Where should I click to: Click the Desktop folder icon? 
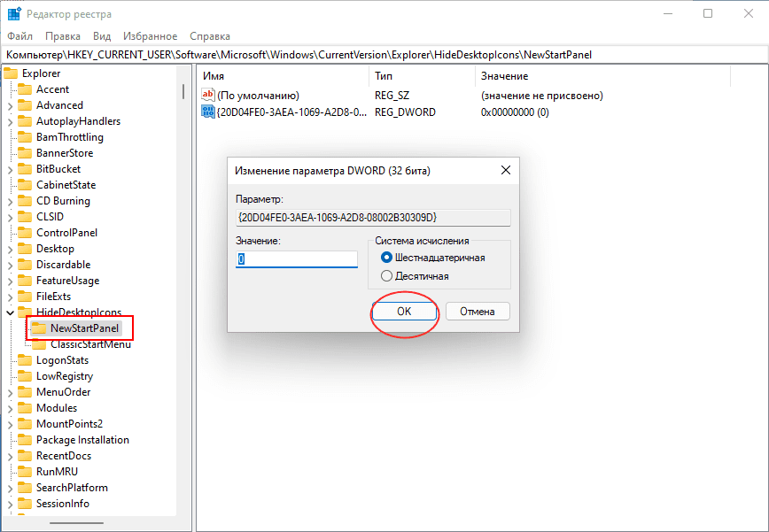(x=25, y=249)
